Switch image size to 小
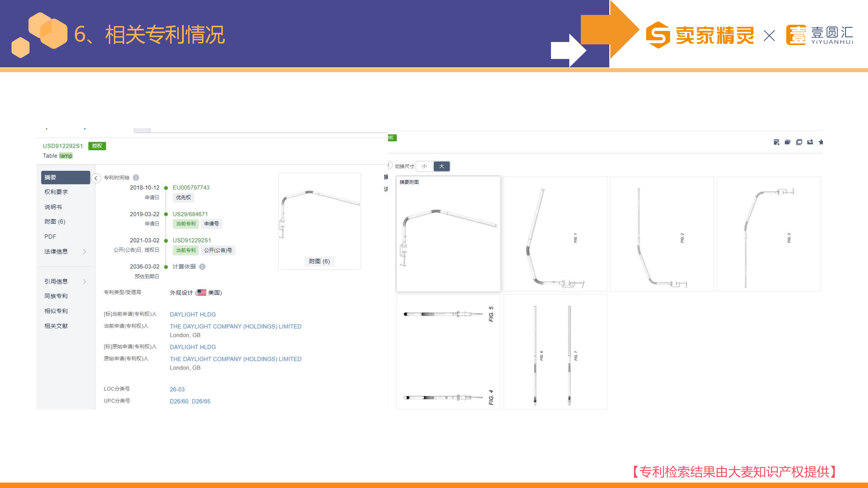 (424, 166)
